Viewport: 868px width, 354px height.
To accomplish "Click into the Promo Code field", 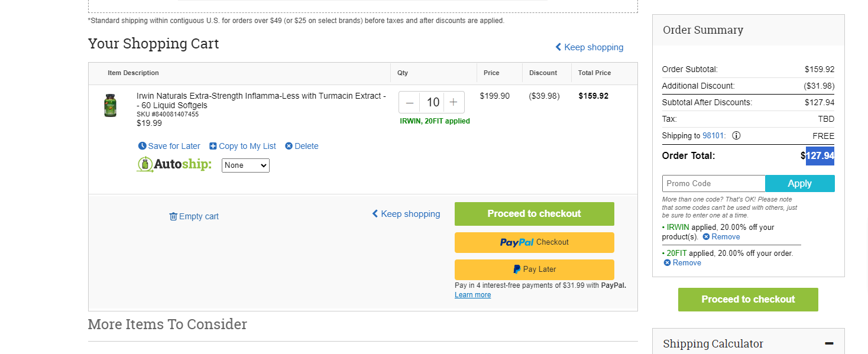I will point(714,184).
